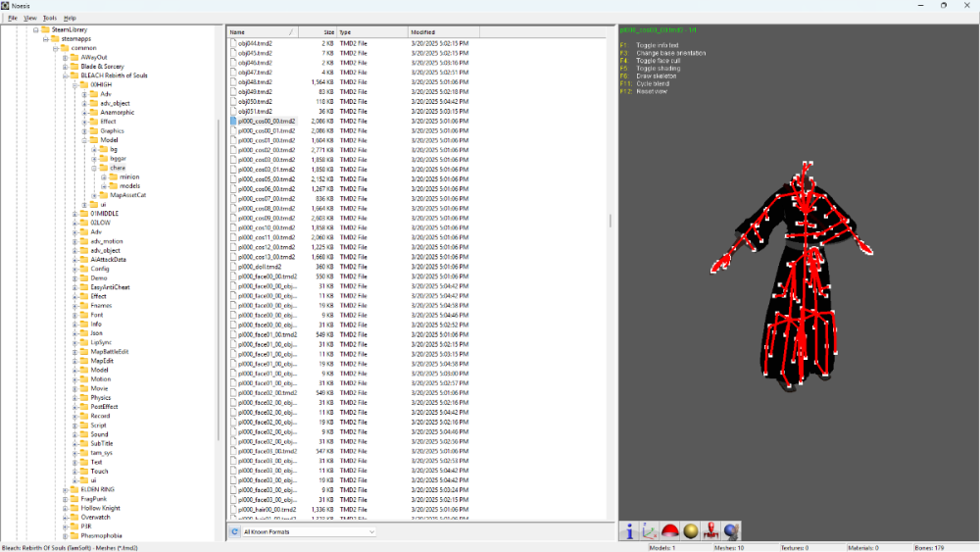Select the pl000_doll.tmd2 file
Image resolution: width=980 pixels, height=552 pixels.
tap(260, 267)
